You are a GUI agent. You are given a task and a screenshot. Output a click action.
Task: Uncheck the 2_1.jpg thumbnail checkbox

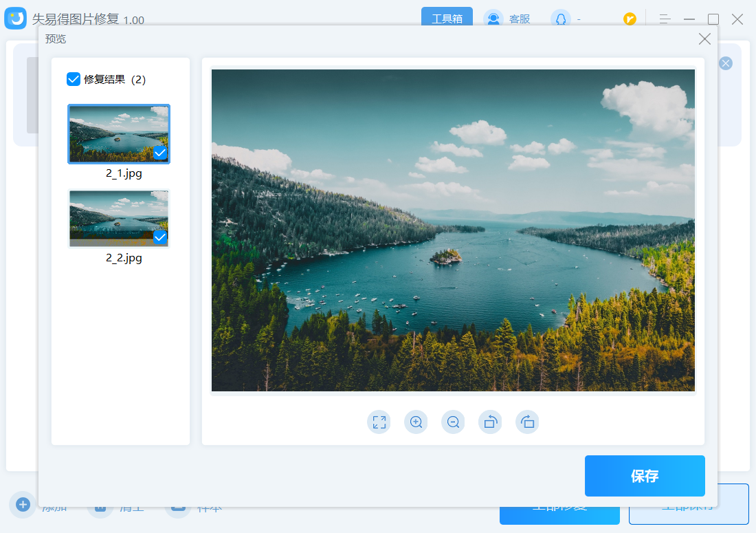tap(160, 153)
